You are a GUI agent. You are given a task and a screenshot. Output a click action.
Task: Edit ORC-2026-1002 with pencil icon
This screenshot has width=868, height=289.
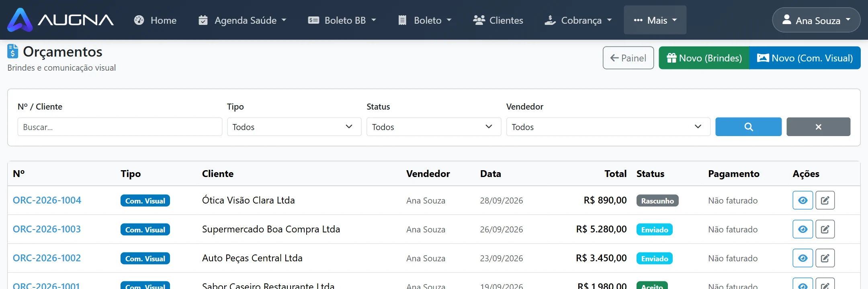825,258
